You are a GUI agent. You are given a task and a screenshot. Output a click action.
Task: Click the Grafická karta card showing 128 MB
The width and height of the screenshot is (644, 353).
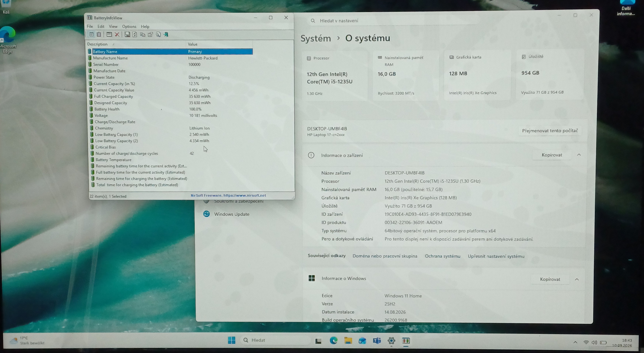click(477, 75)
